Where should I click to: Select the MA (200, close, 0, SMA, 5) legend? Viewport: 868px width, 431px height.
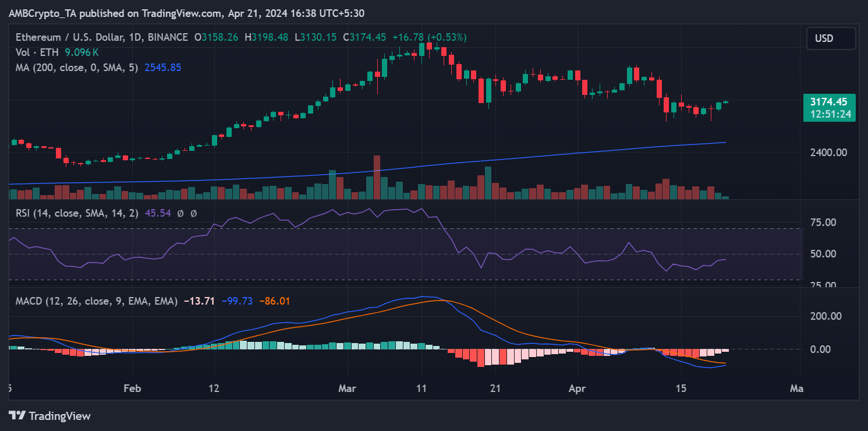coord(78,68)
